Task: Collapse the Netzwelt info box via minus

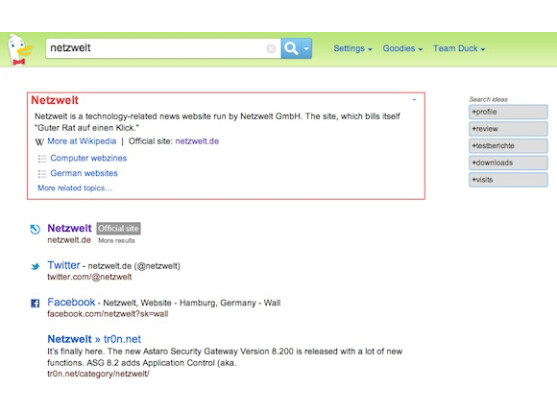Action: [x=414, y=100]
